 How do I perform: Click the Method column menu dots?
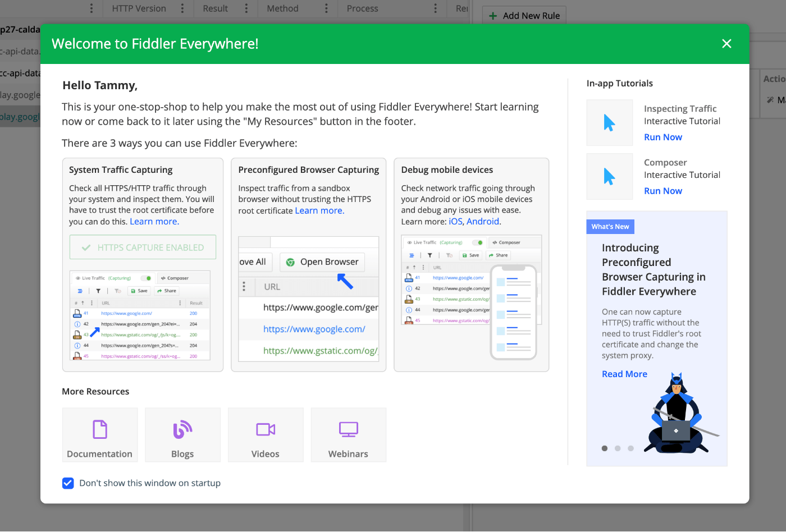pos(326,8)
